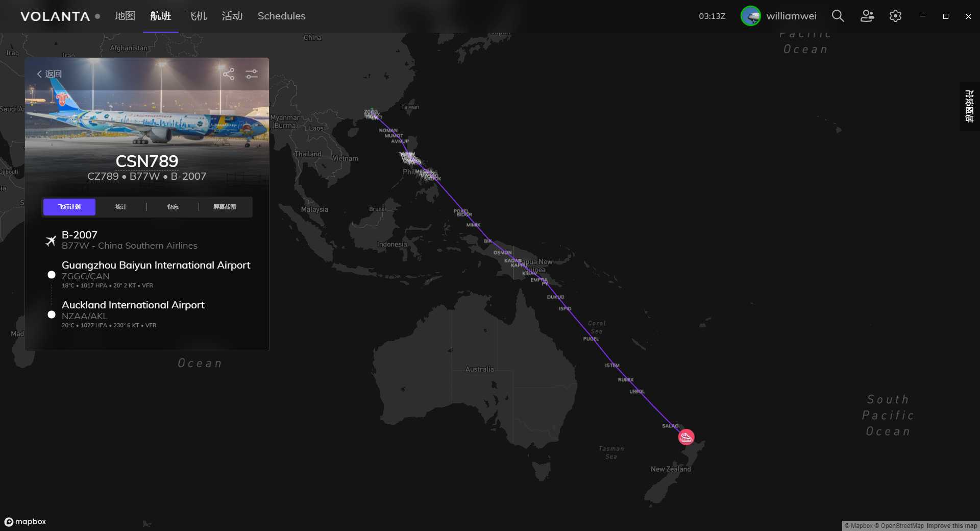
Task: Click the 03:13Z clock
Action: [x=712, y=16]
